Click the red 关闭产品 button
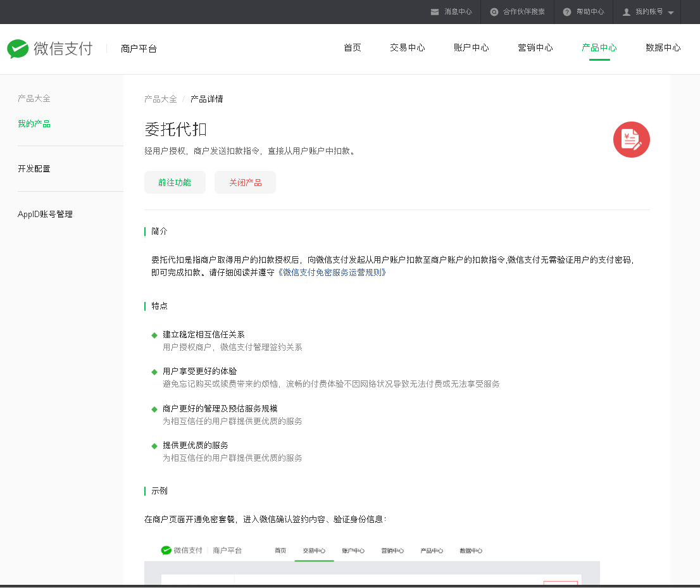 tap(245, 182)
